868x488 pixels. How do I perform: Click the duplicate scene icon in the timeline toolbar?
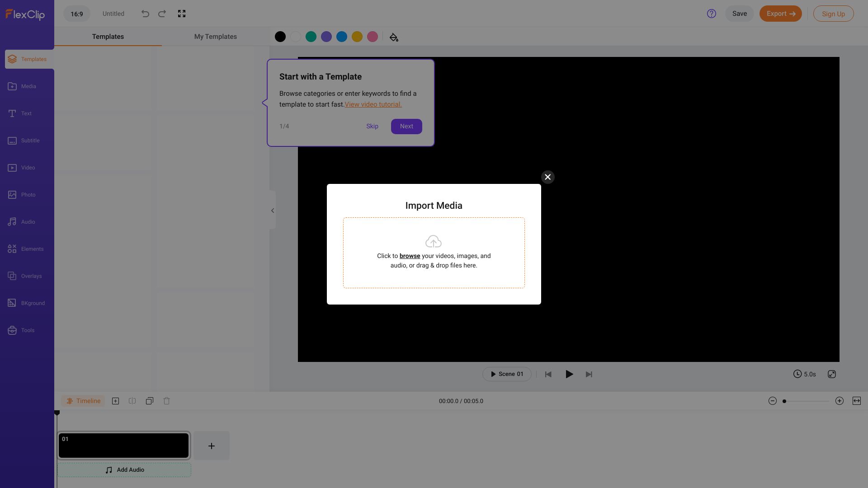pyautogui.click(x=150, y=401)
